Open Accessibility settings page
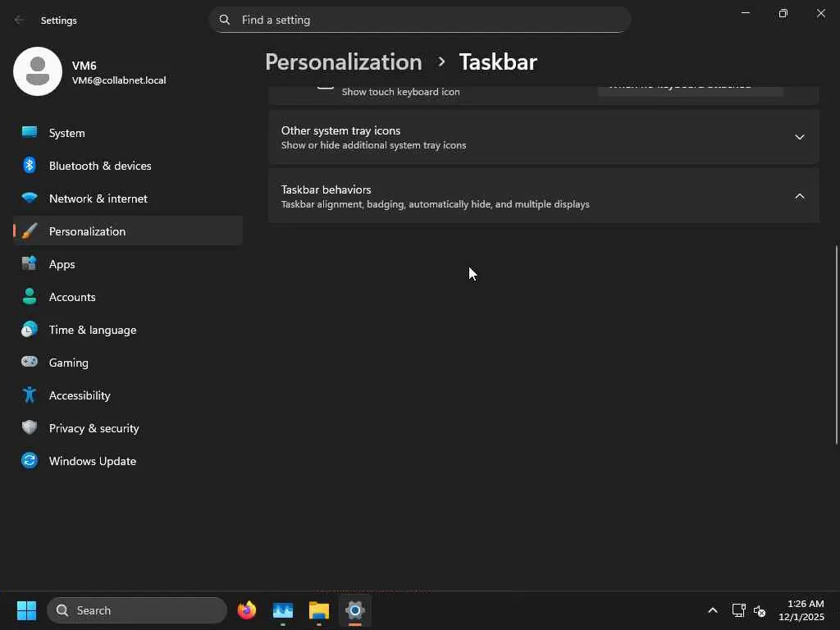This screenshot has height=630, width=840. coord(127,395)
